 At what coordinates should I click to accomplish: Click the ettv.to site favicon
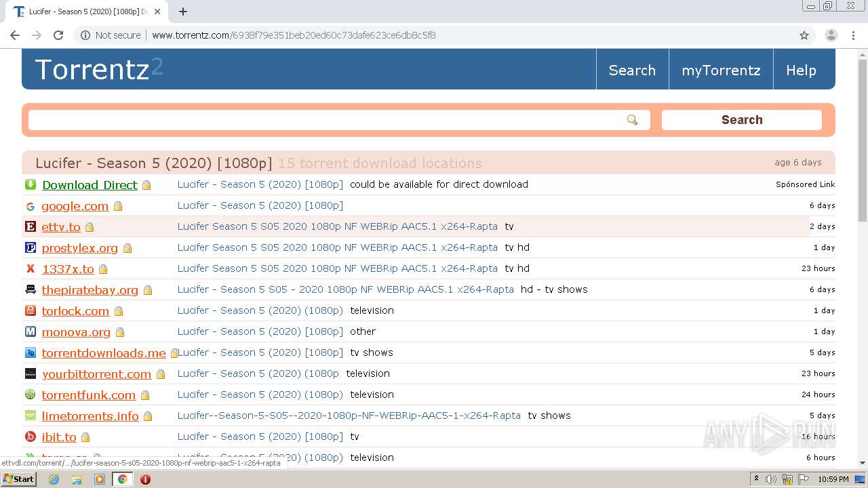tap(31, 227)
